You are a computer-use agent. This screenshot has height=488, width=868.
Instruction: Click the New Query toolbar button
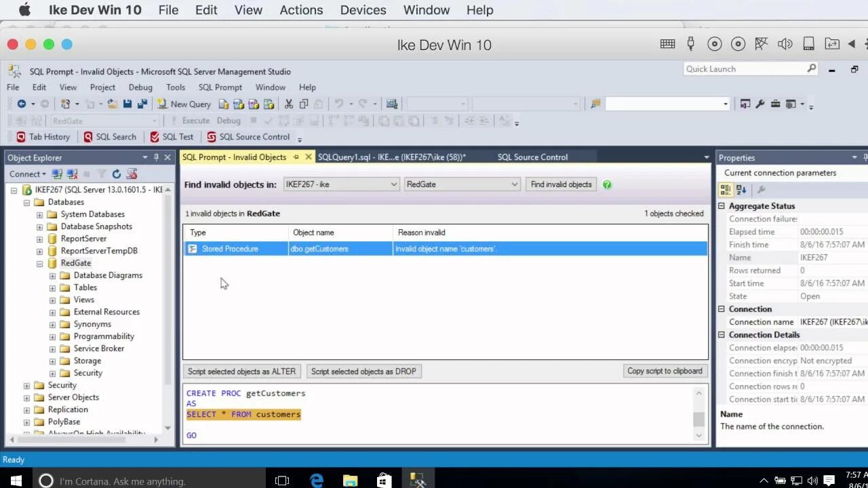[184, 104]
